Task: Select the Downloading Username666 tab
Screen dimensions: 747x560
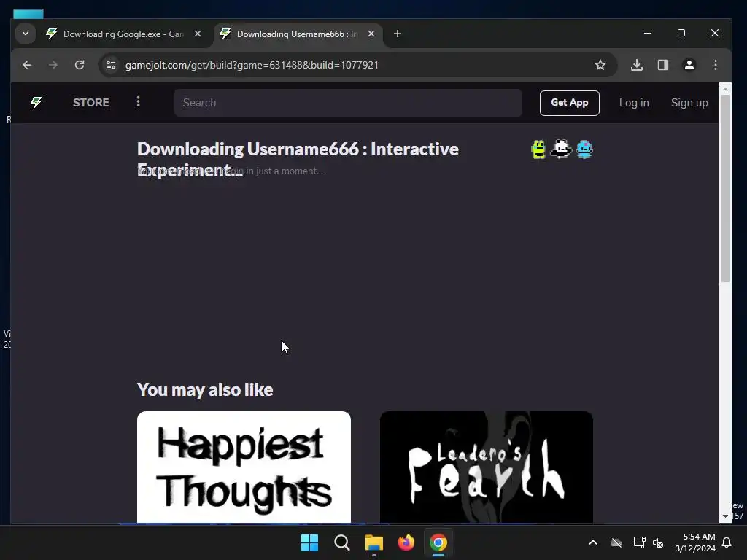Action: [x=298, y=34]
